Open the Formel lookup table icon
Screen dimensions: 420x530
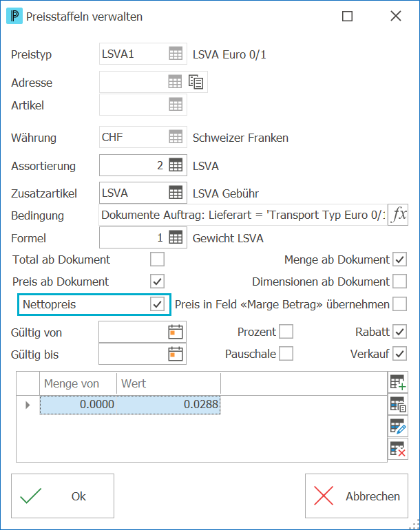pyautogui.click(x=176, y=237)
